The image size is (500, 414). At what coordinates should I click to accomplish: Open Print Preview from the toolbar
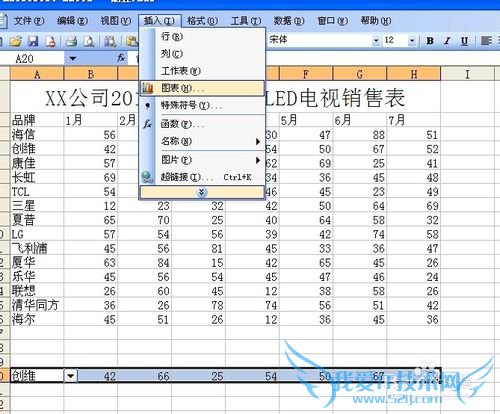89,41
